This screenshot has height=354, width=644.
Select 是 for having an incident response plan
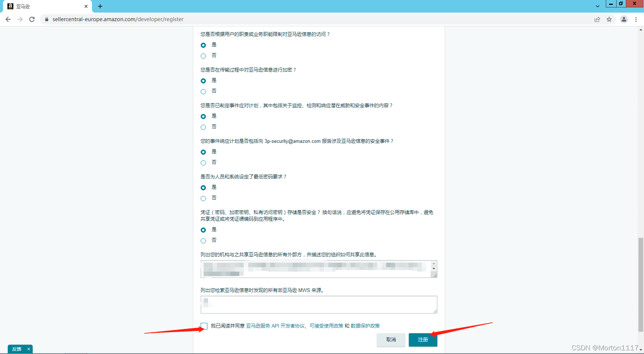[203, 117]
